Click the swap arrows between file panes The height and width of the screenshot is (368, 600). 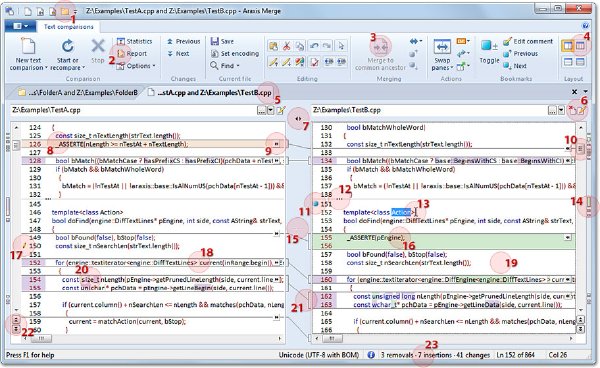click(298, 119)
